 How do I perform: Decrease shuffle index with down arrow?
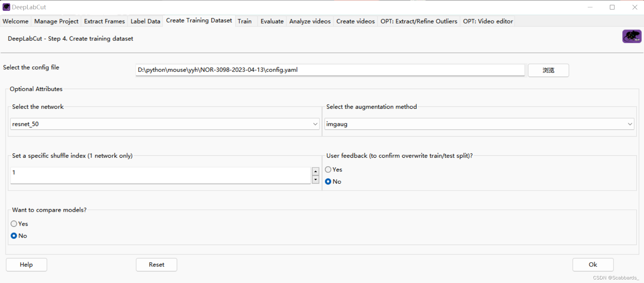pos(316,179)
